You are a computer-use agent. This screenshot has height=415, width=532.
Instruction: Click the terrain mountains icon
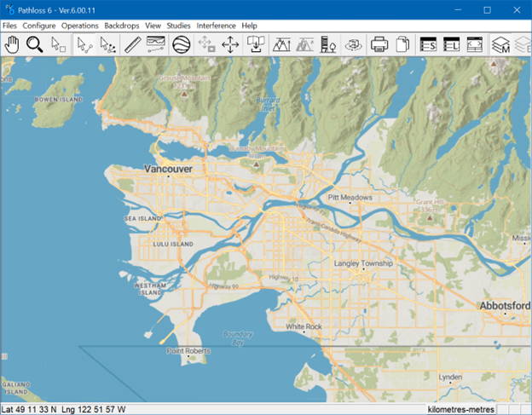click(281, 44)
